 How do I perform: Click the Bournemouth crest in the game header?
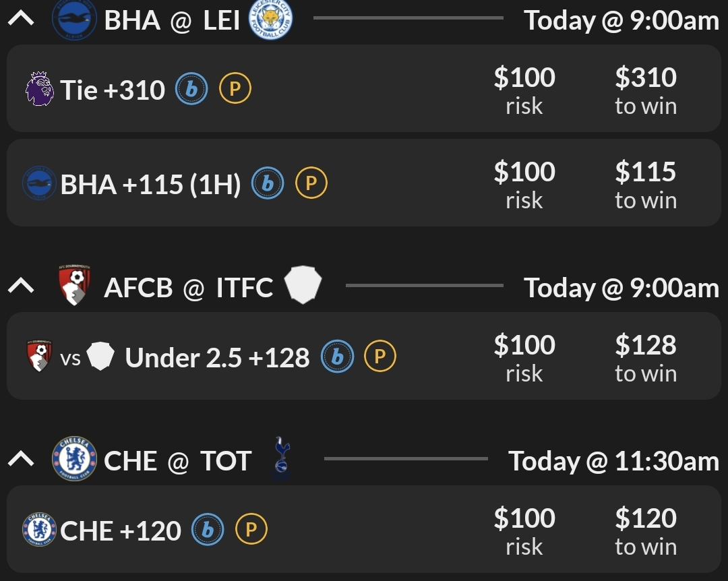pos(75,287)
